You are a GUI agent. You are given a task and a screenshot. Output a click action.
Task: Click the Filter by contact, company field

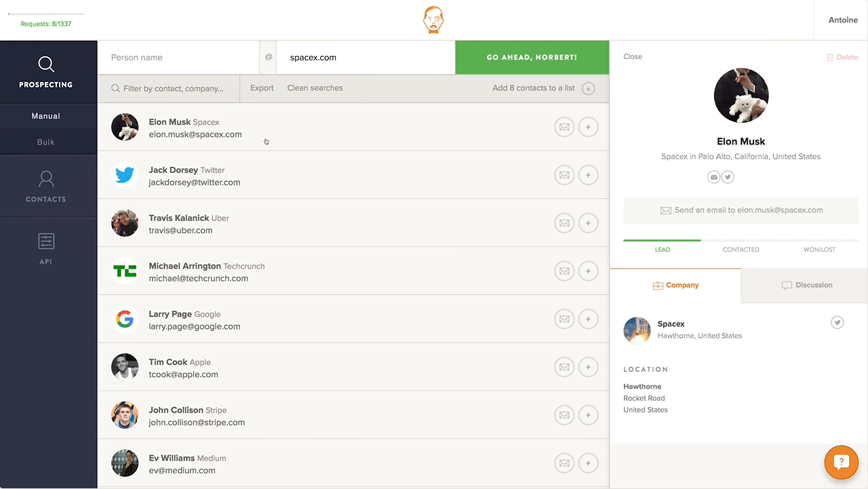pos(168,89)
